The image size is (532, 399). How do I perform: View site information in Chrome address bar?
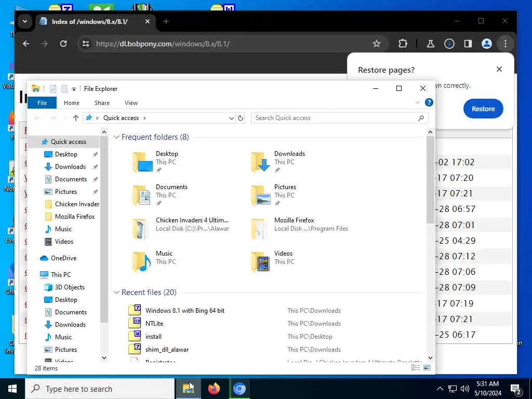(x=86, y=44)
